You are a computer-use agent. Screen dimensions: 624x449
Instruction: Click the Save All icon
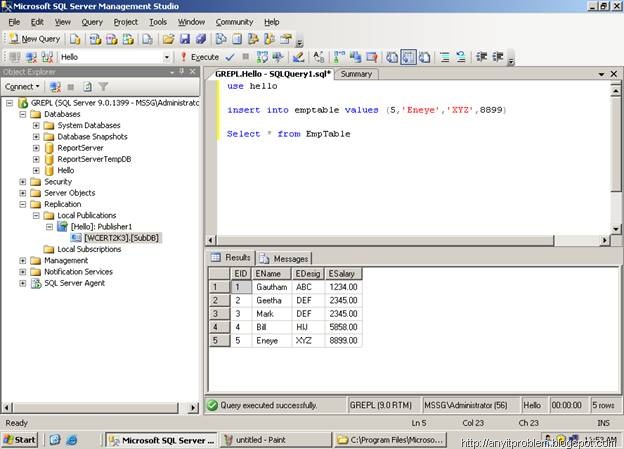tap(201, 39)
